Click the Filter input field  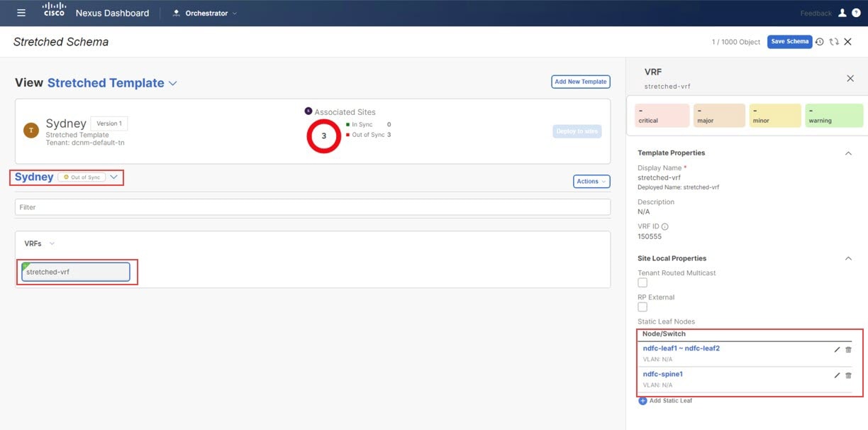(x=313, y=207)
